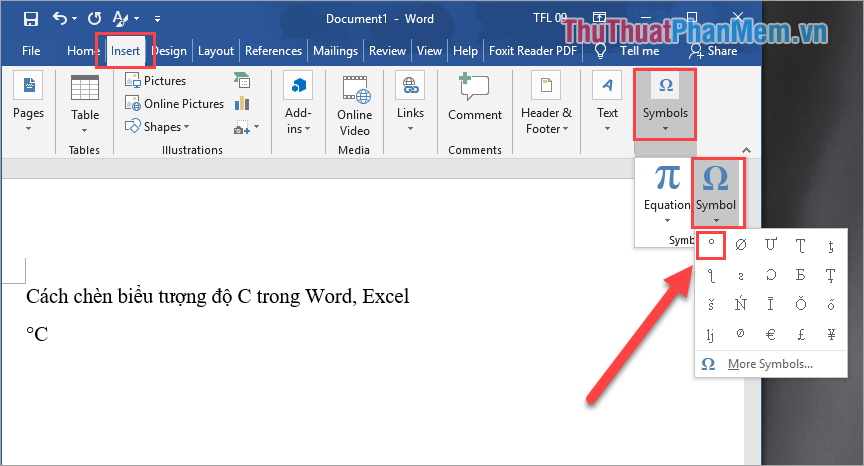
Task: Insert an Online Video
Action: pyautogui.click(x=355, y=106)
